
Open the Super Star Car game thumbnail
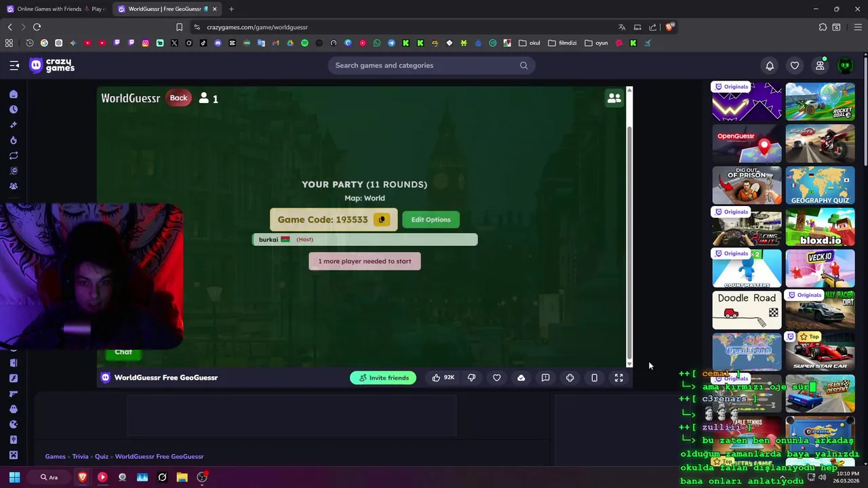(820, 352)
